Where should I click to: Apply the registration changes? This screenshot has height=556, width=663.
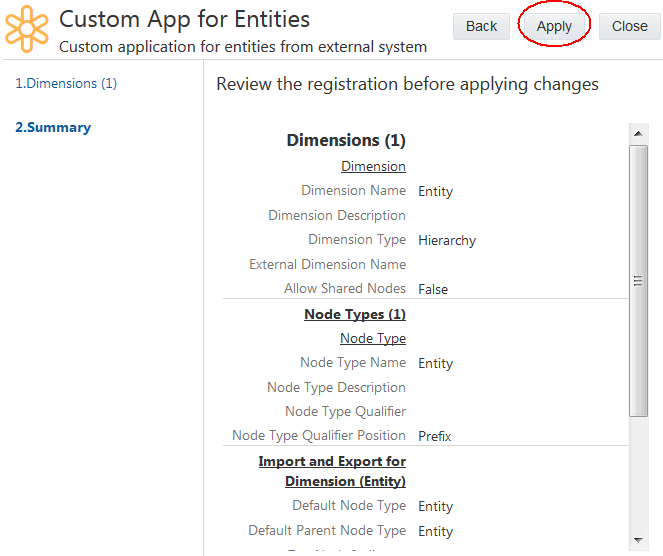click(x=554, y=26)
